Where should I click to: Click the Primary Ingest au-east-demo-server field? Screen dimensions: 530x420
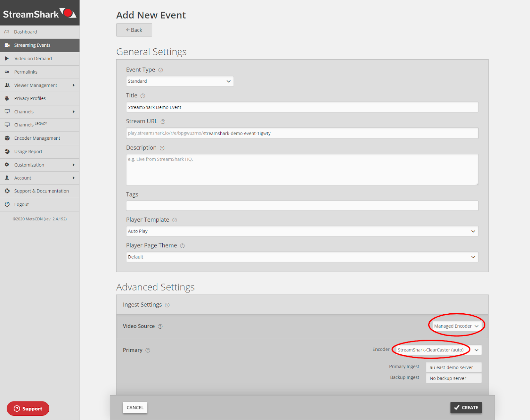click(x=453, y=367)
